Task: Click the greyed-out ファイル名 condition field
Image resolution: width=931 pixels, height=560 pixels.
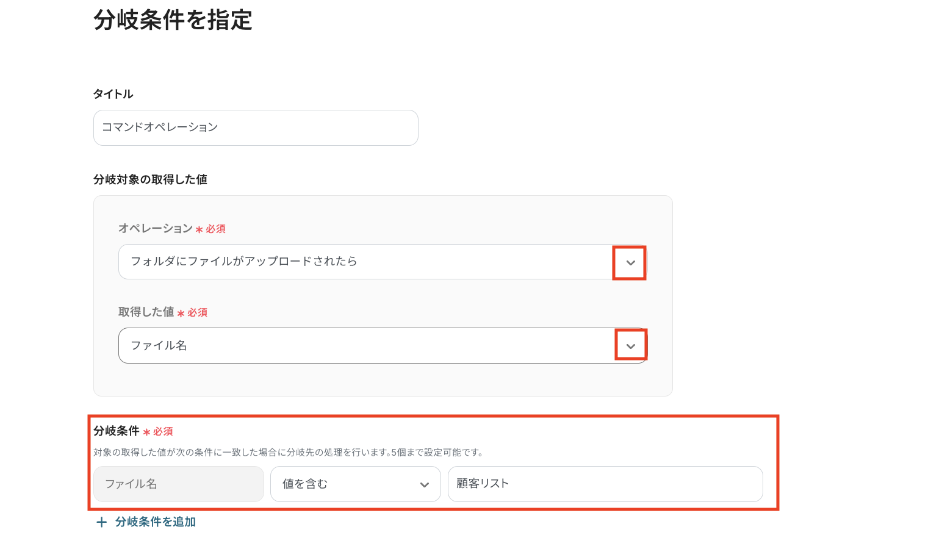Action: click(178, 484)
